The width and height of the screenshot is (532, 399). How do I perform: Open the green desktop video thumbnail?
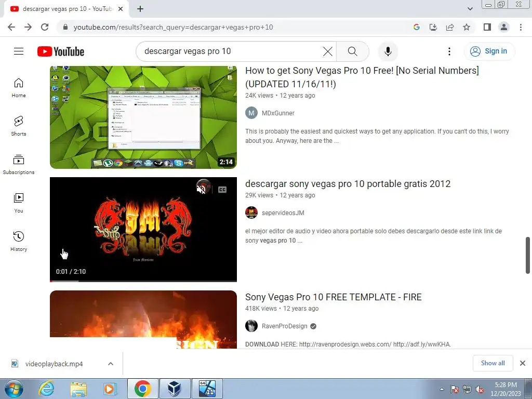coord(143,117)
